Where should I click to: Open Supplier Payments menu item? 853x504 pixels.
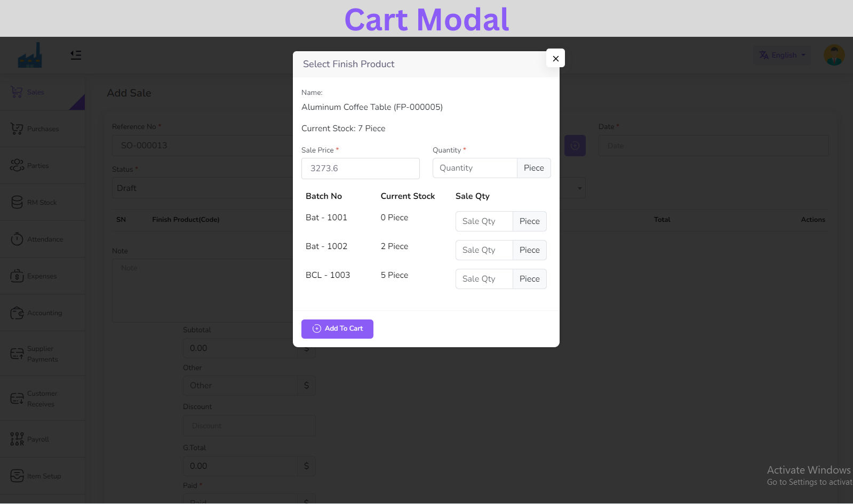pyautogui.click(x=42, y=354)
